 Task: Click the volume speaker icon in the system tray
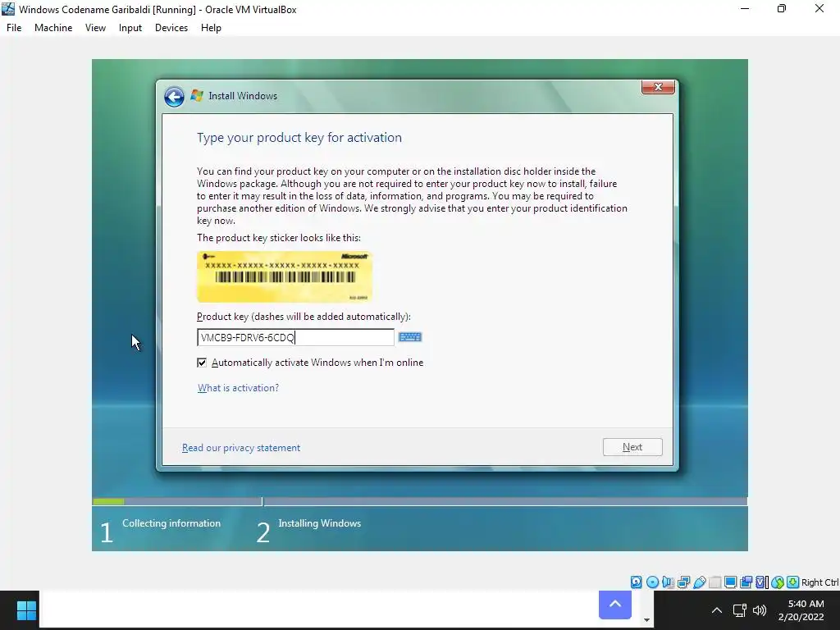click(x=760, y=610)
